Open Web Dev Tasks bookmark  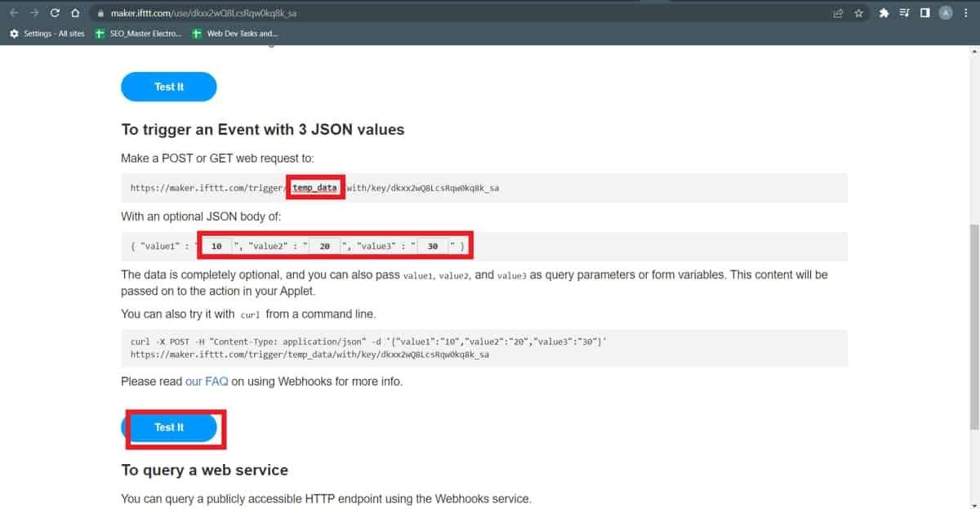(x=235, y=33)
